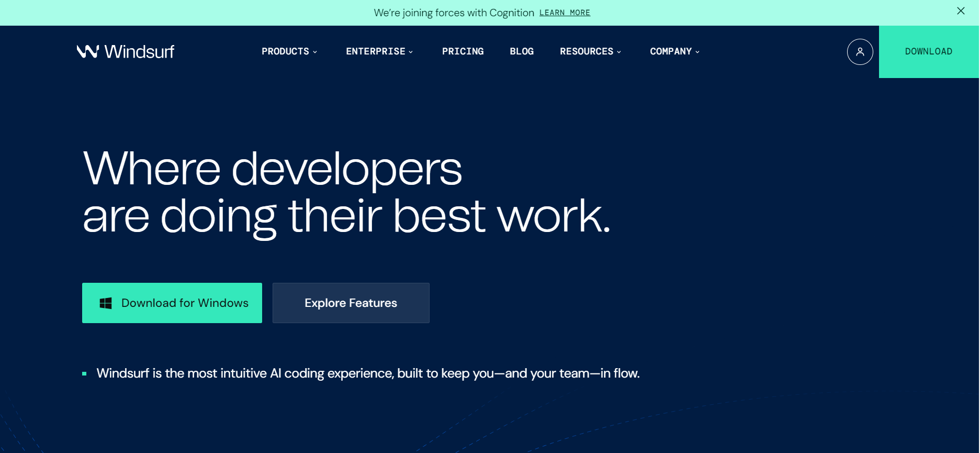Go to the Pricing page
The height and width of the screenshot is (453, 980).
(463, 51)
